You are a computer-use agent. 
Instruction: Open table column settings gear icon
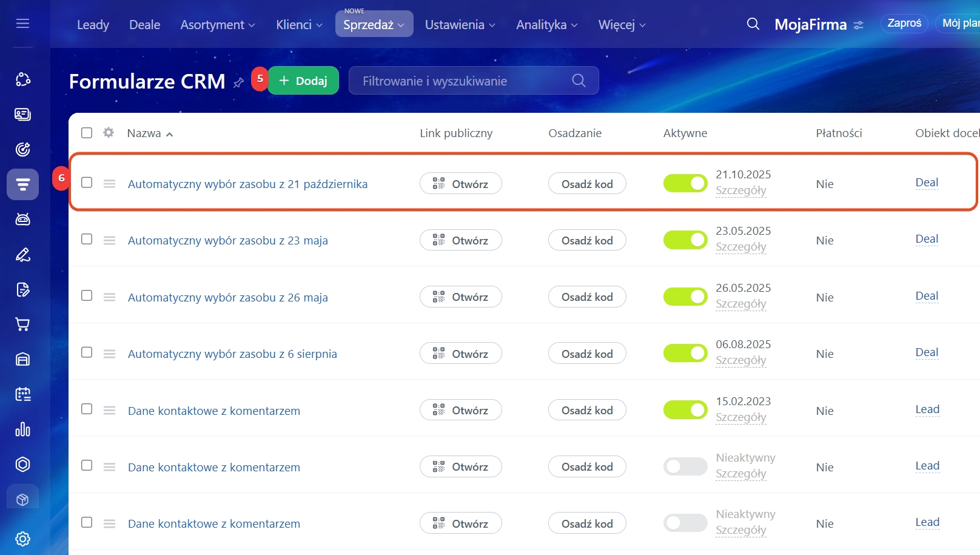[x=109, y=133]
